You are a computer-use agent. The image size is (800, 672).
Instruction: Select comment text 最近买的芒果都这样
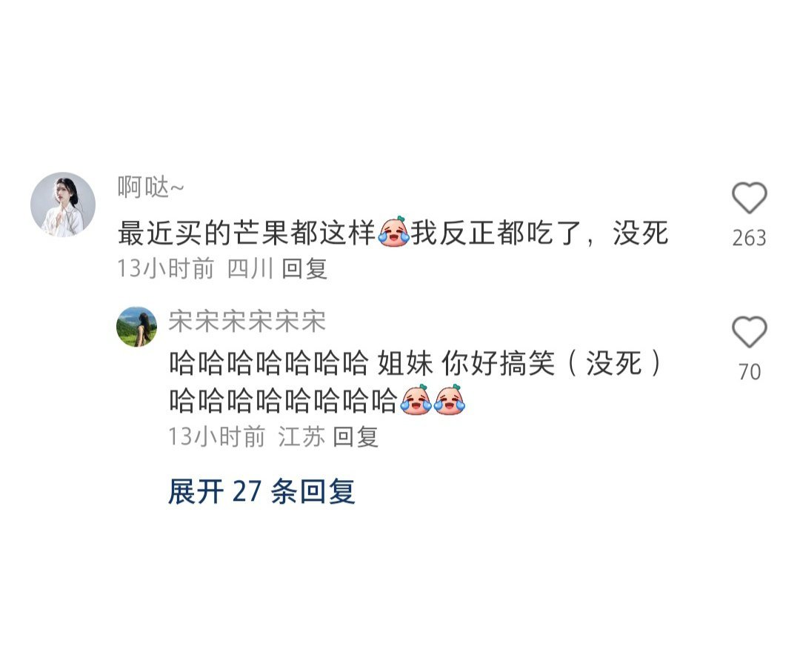click(x=247, y=233)
